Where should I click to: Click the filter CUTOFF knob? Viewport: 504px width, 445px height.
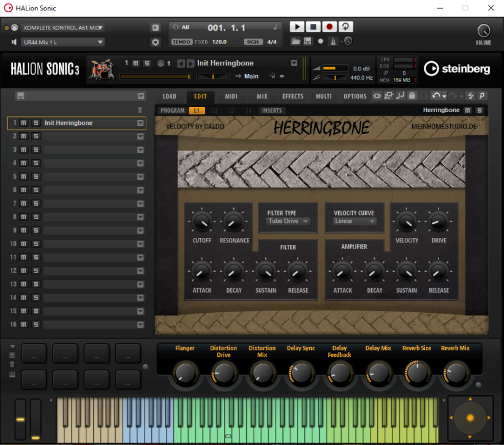[x=201, y=221]
